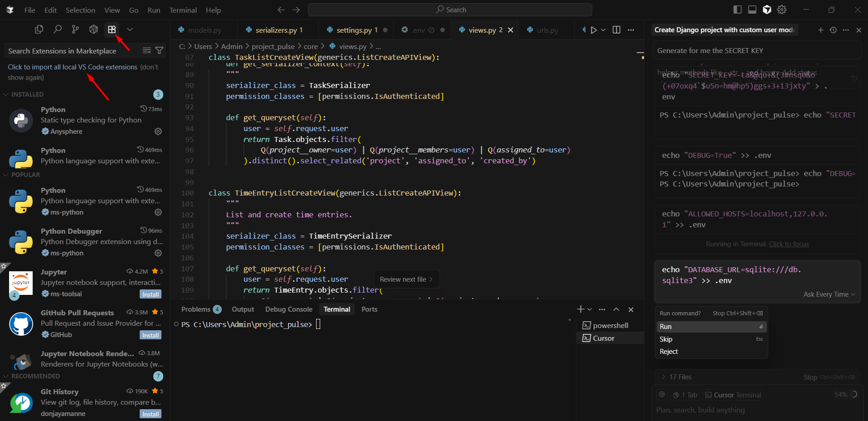This screenshot has height=421, width=868.
Task: Open the Selection menu
Action: point(80,10)
